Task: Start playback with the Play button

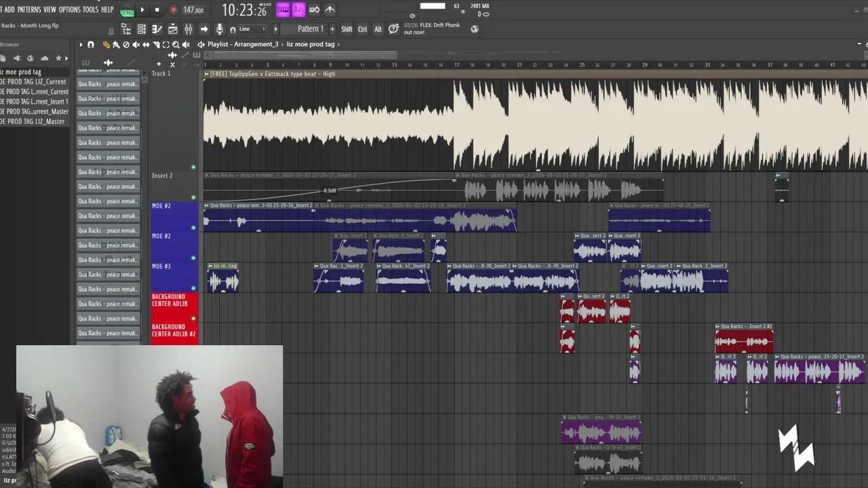Action: click(142, 9)
